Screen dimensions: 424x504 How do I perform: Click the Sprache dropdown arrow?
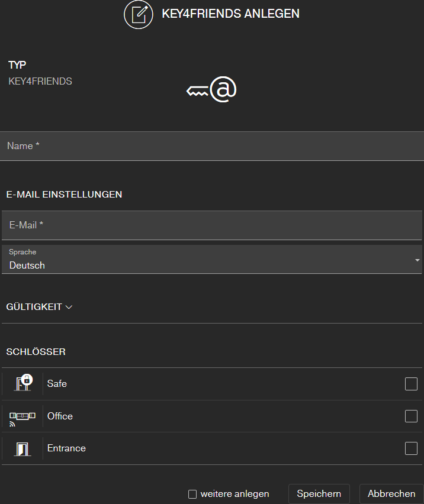pos(417,260)
